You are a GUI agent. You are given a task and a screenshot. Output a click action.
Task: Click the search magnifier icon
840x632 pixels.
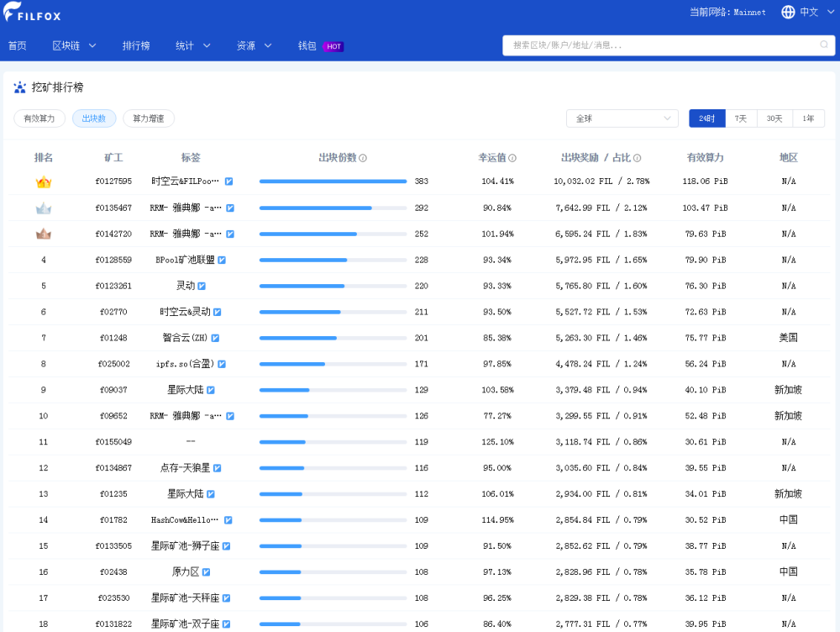click(x=824, y=45)
